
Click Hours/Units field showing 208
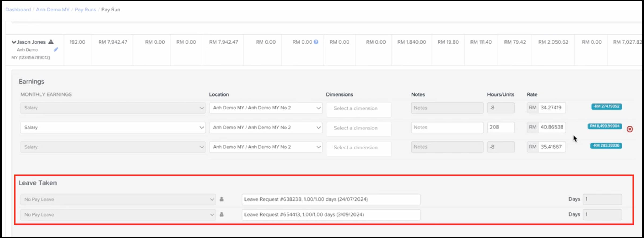click(500, 127)
